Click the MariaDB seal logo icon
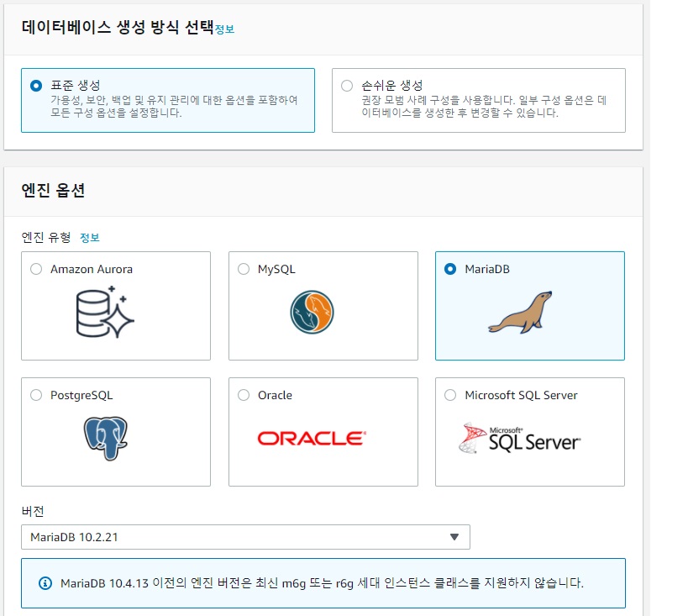688x616 pixels. (x=520, y=313)
